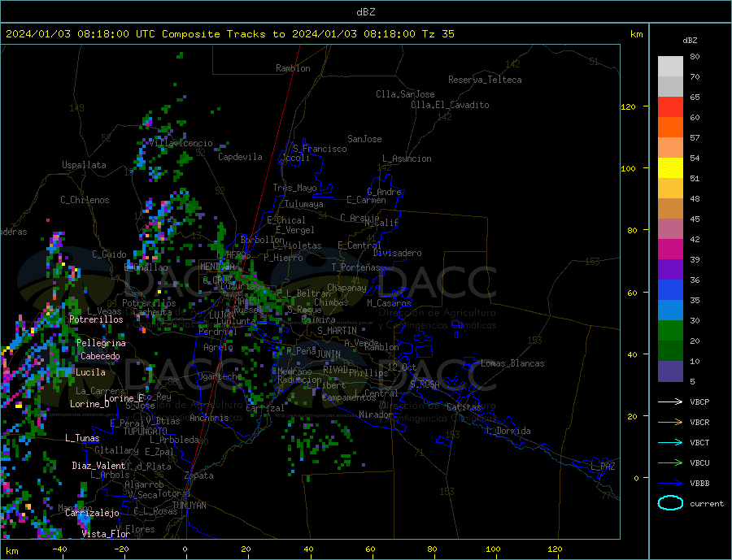Image resolution: width=732 pixels, height=560 pixels.
Task: Click the 'dBZ' title at the top
Action: pyautogui.click(x=365, y=12)
